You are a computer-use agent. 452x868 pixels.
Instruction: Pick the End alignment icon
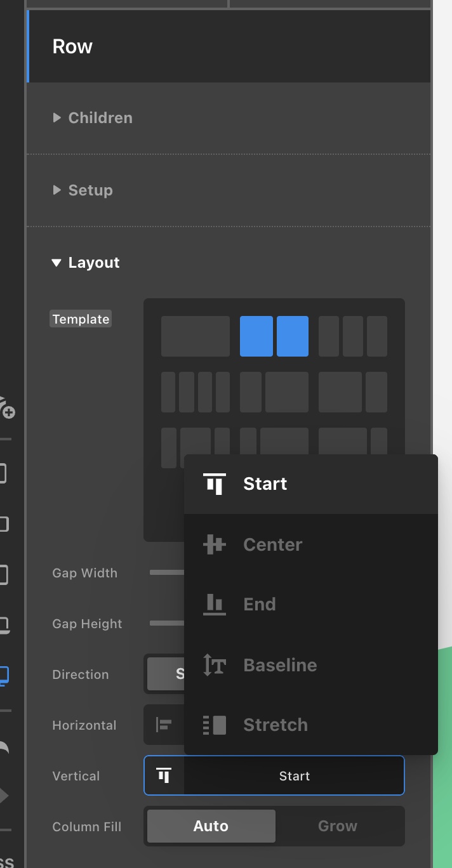pyautogui.click(x=215, y=604)
